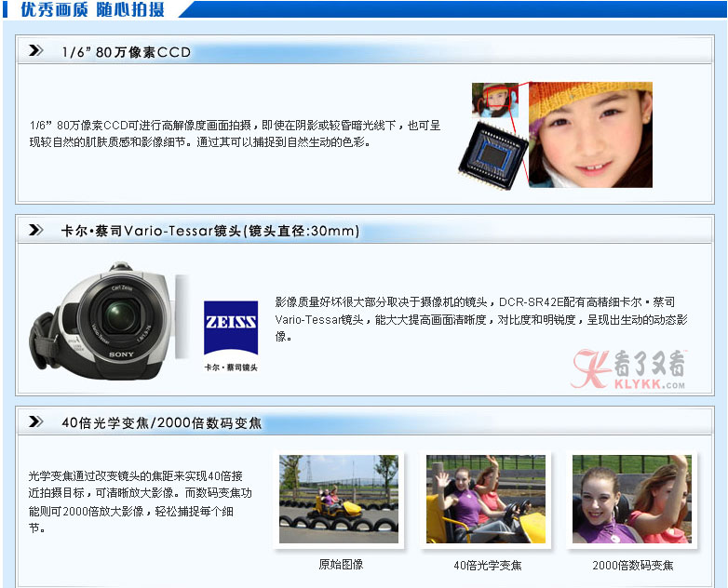Viewport: 728px width, 588px height.
Task: Open the 原始图像 go-kart photo
Action: [339, 499]
